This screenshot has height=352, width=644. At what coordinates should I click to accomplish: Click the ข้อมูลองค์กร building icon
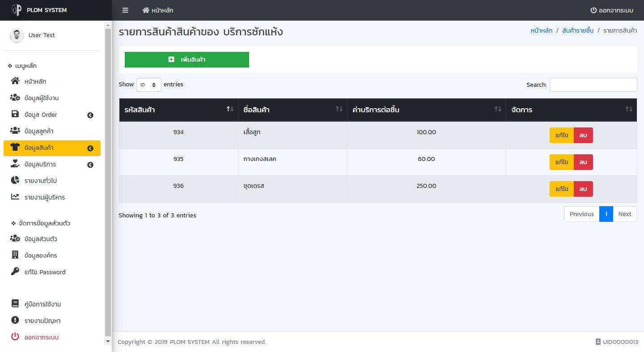point(15,255)
